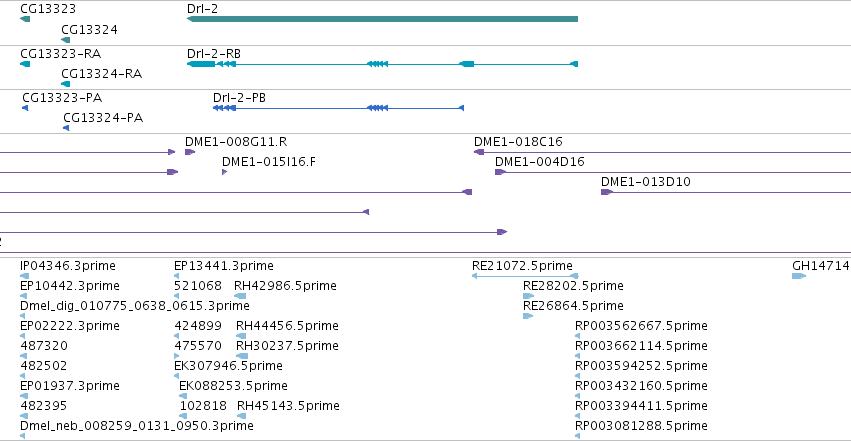This screenshot has height=441, width=851.
Task: Select the DME1-004D16 feature arrow
Action: (500, 172)
